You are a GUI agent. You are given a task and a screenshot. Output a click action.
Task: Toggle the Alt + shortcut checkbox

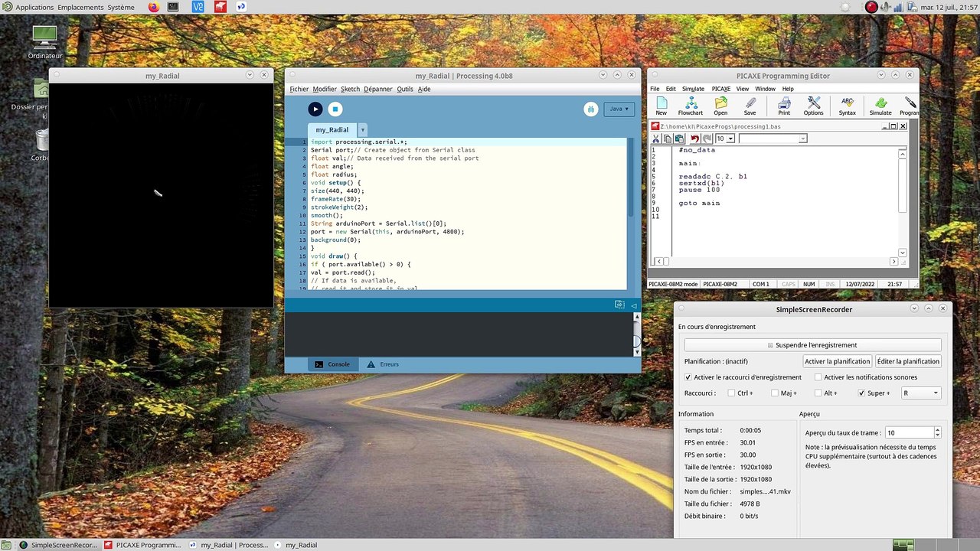818,393
